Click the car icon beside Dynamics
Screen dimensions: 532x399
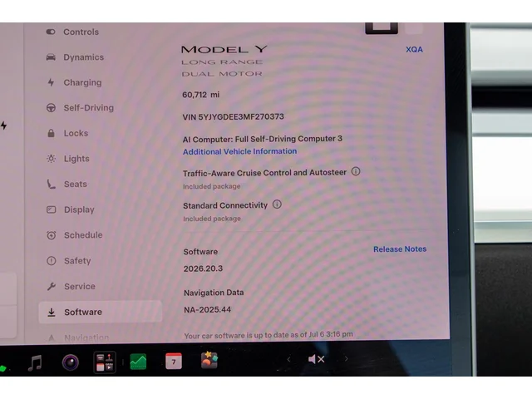pyautogui.click(x=51, y=57)
